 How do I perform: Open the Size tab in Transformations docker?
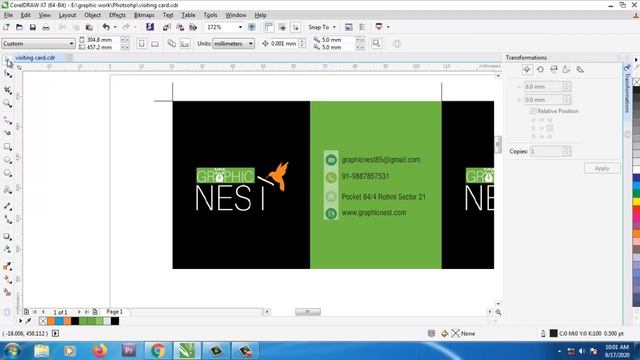click(567, 70)
